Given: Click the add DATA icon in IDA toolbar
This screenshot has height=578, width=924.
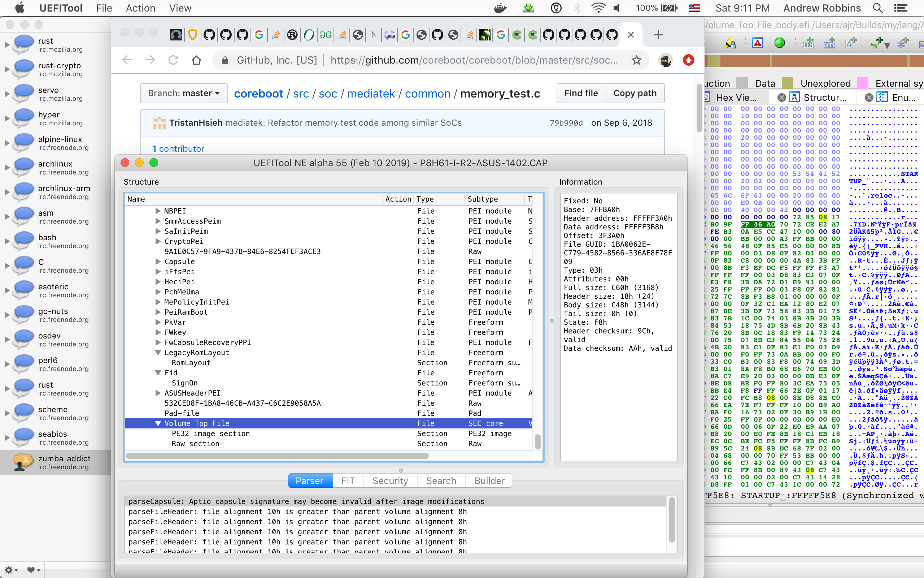Looking at the screenshot, I should coord(829,43).
